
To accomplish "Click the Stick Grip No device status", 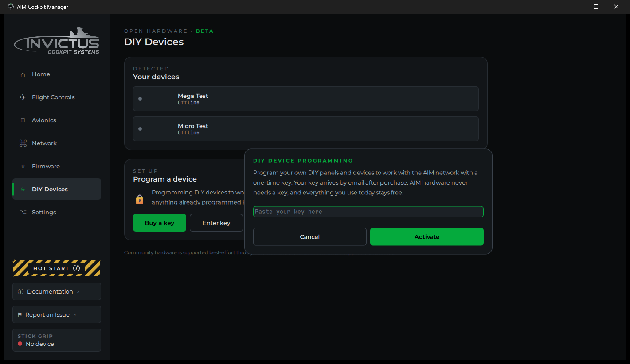I will (x=57, y=340).
